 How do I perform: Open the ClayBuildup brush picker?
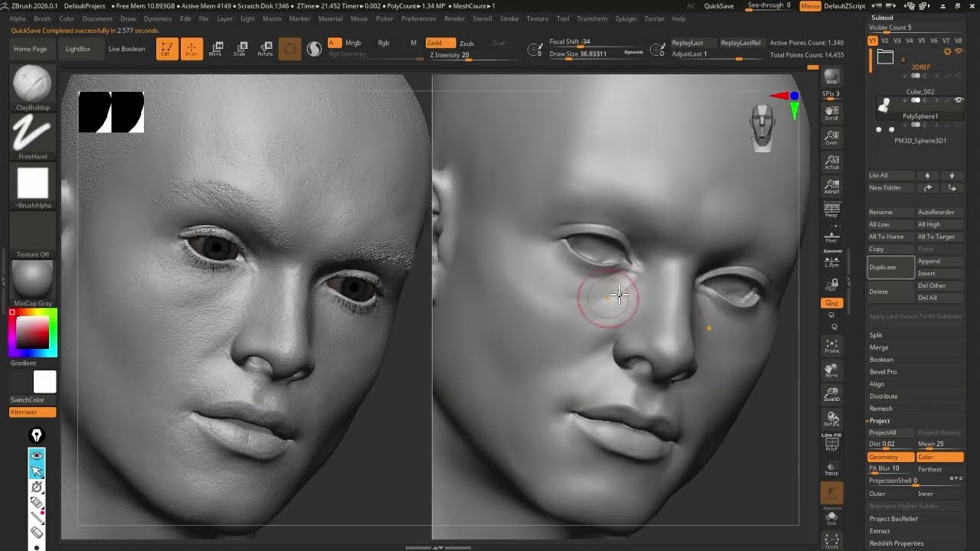(x=33, y=87)
